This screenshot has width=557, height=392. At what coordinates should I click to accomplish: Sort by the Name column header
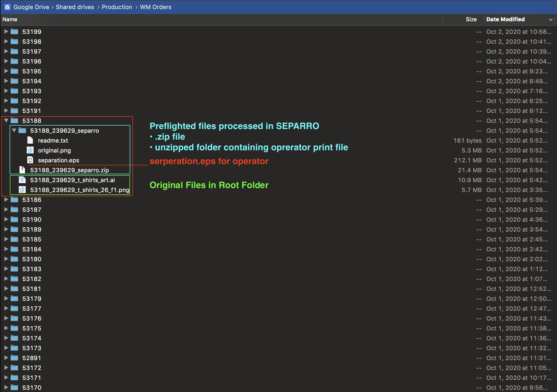click(10, 19)
